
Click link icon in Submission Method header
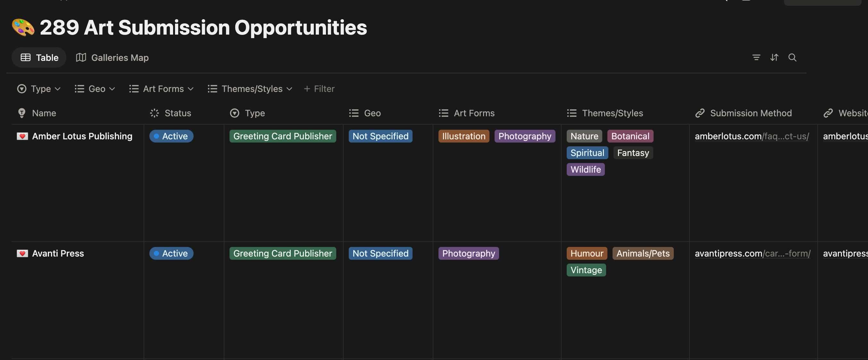[x=700, y=113]
